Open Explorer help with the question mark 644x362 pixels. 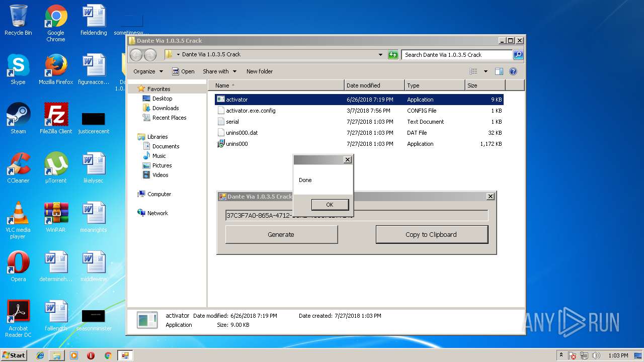pyautogui.click(x=513, y=71)
